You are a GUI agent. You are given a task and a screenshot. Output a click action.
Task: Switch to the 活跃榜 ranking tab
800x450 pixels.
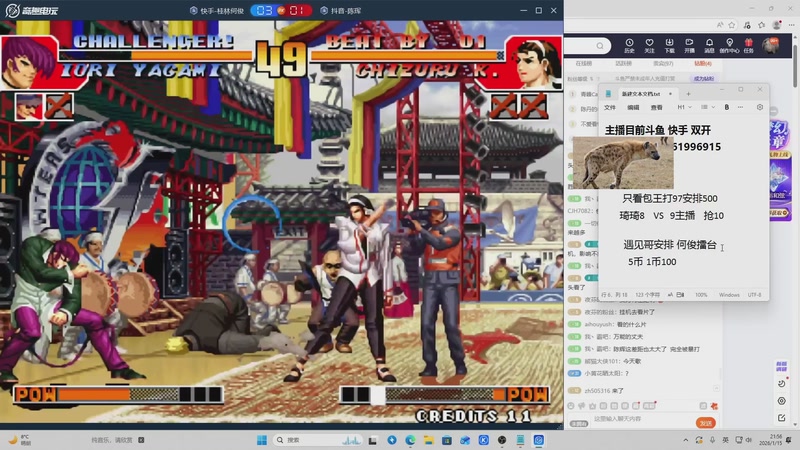(x=623, y=63)
